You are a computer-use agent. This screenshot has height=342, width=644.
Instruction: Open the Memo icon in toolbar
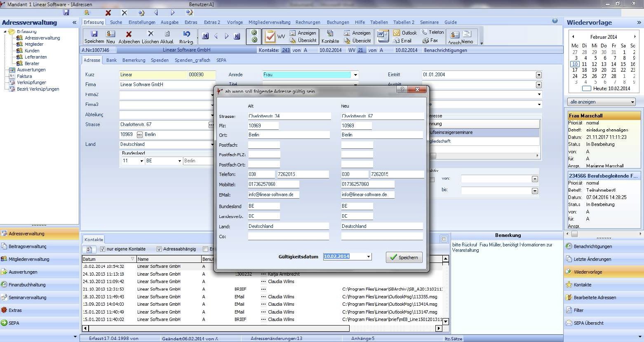coord(467,34)
